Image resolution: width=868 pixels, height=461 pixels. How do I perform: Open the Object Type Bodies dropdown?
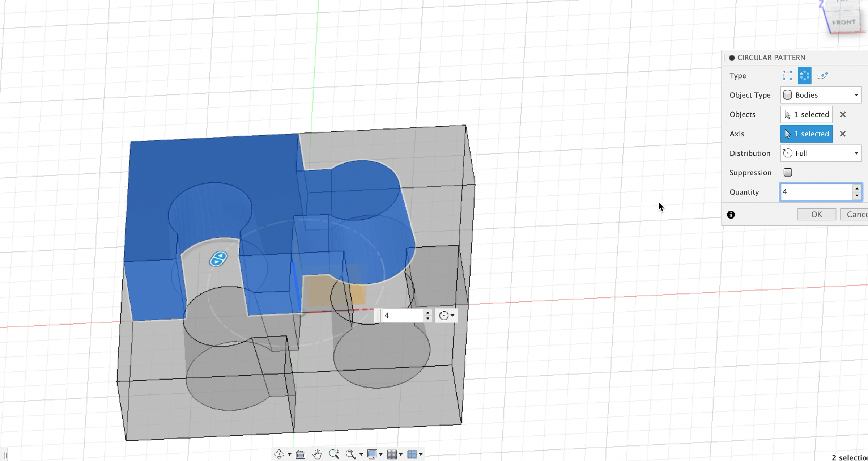tap(821, 95)
